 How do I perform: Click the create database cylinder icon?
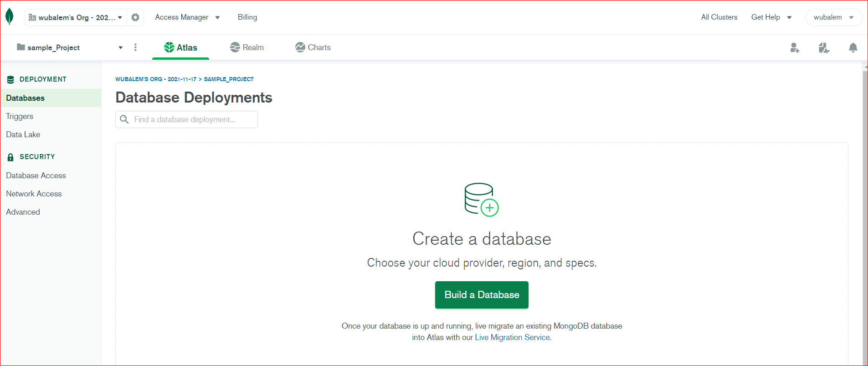[x=481, y=199]
